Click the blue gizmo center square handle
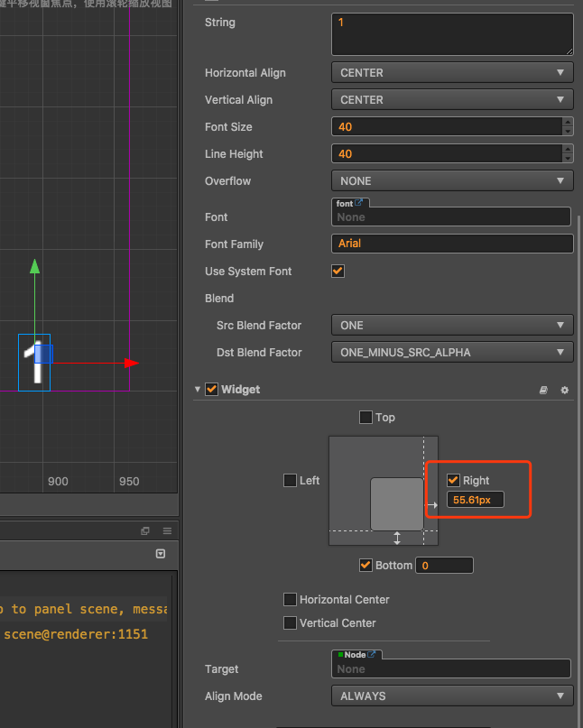 coord(43,354)
